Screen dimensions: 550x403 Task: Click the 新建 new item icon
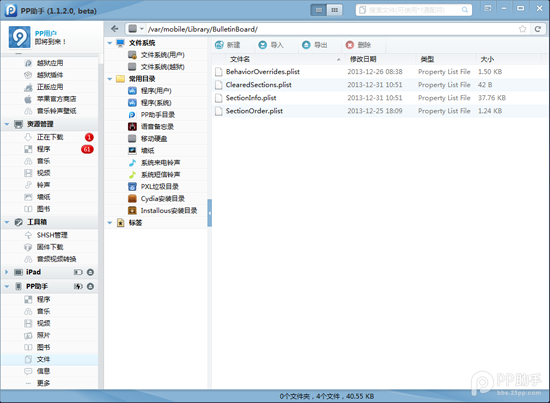219,45
